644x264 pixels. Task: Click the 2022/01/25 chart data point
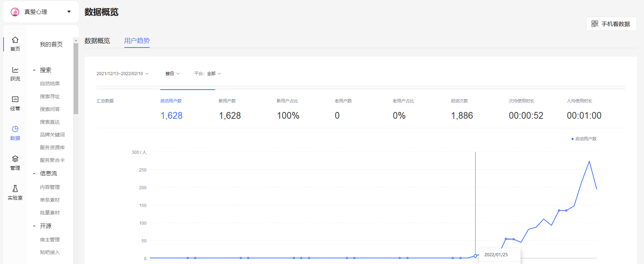pos(475,256)
